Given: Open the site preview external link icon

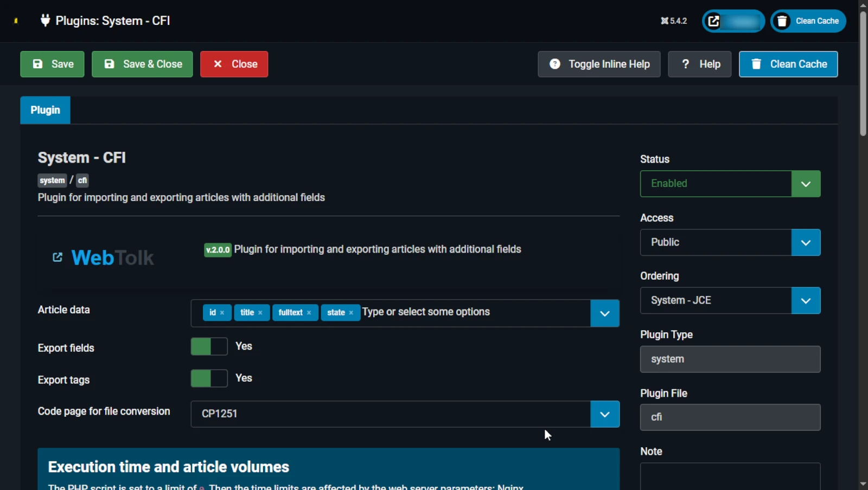Looking at the screenshot, I should click(714, 21).
